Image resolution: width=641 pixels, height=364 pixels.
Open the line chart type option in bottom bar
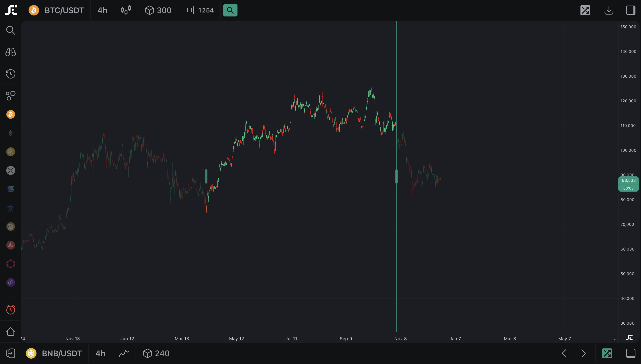[x=124, y=353]
